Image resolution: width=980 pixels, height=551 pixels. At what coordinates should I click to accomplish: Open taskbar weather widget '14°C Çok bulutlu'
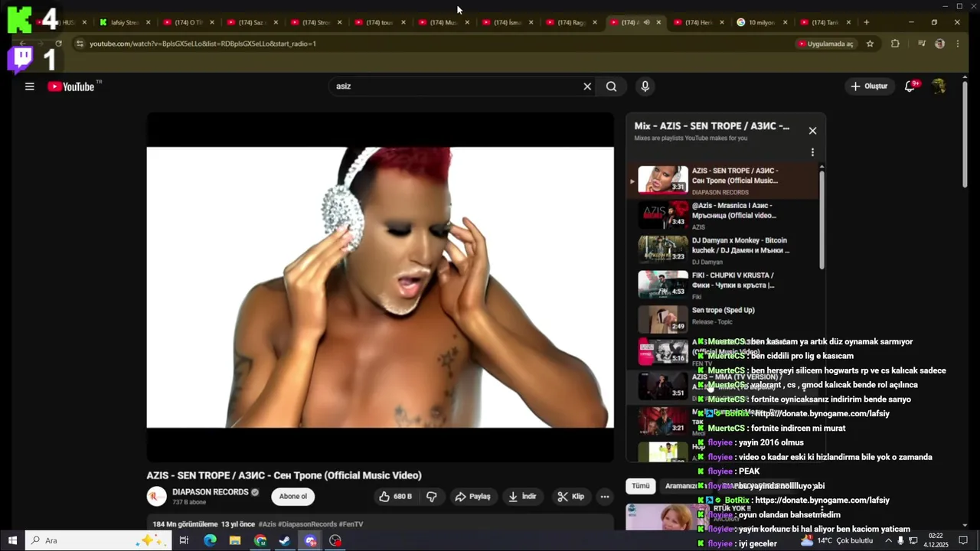pos(836,540)
